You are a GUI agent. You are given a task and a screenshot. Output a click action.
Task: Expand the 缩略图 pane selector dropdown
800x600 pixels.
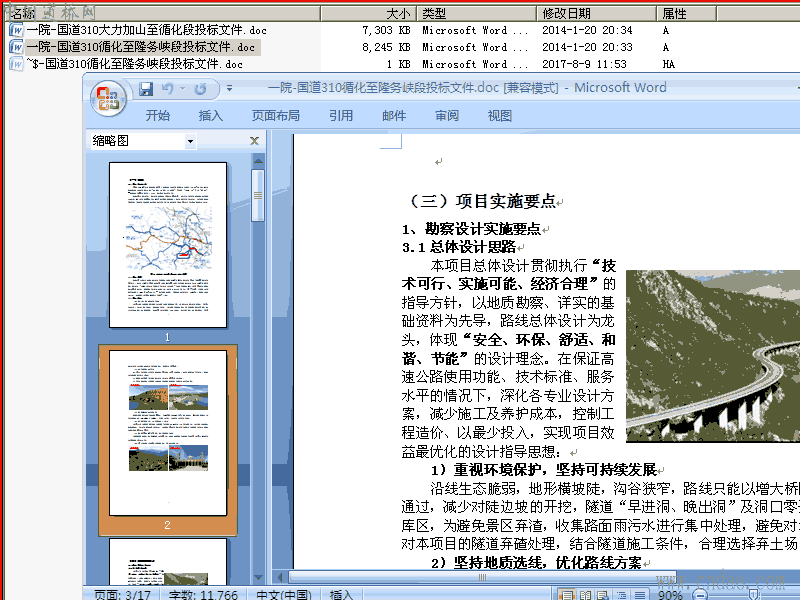pos(190,141)
